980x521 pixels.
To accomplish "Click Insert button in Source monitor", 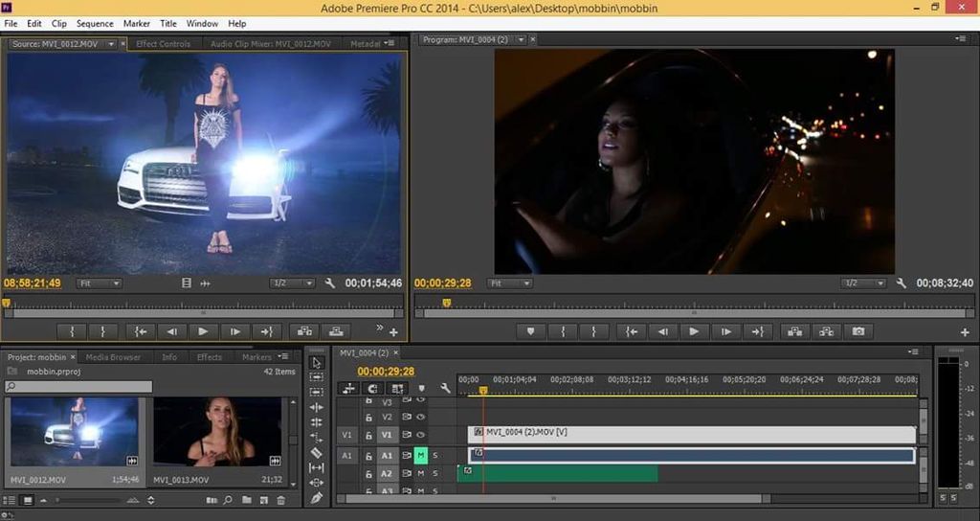I will 304,331.
